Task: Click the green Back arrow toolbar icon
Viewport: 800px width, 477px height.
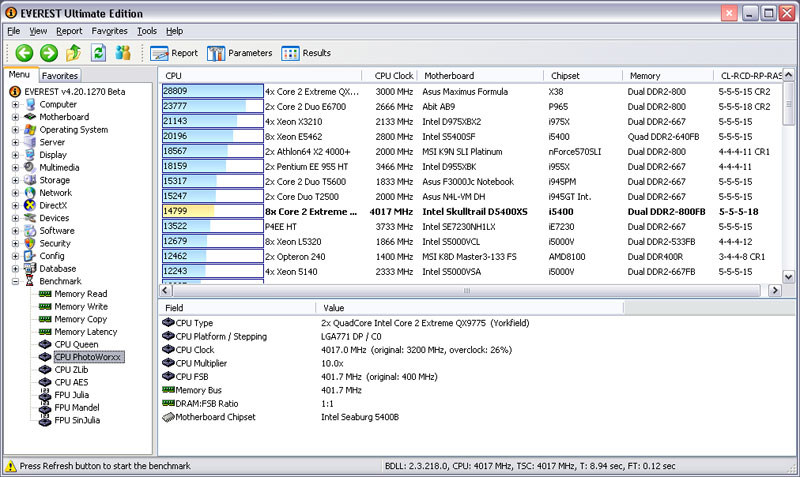Action: point(24,53)
